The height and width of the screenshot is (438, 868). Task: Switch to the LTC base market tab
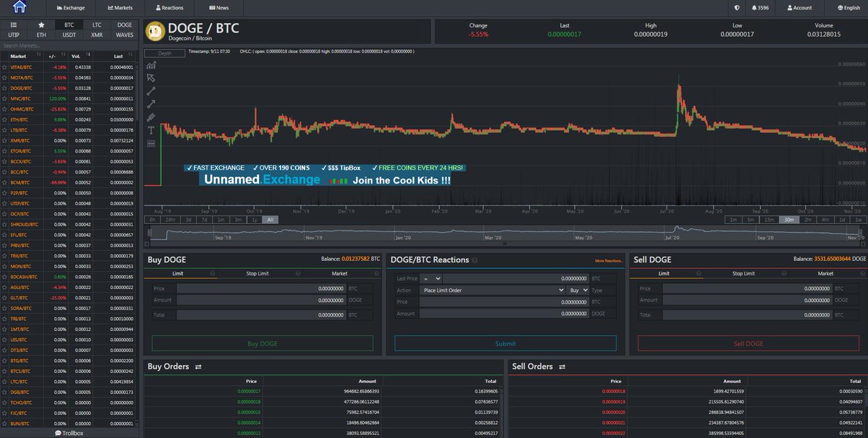click(x=97, y=24)
